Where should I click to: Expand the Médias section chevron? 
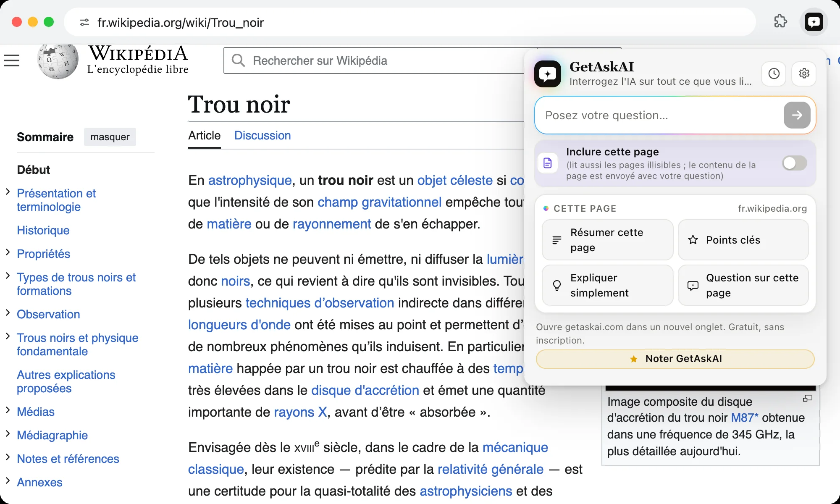pos(8,410)
